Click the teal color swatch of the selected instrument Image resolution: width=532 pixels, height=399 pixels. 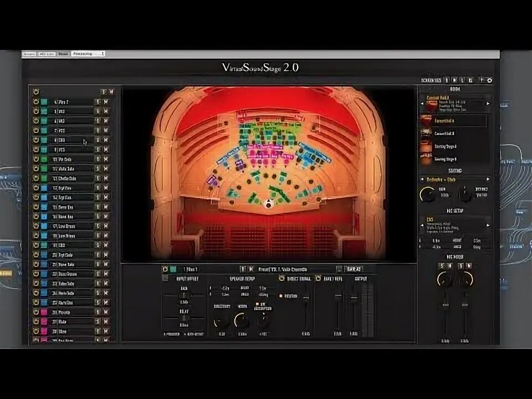(x=173, y=269)
